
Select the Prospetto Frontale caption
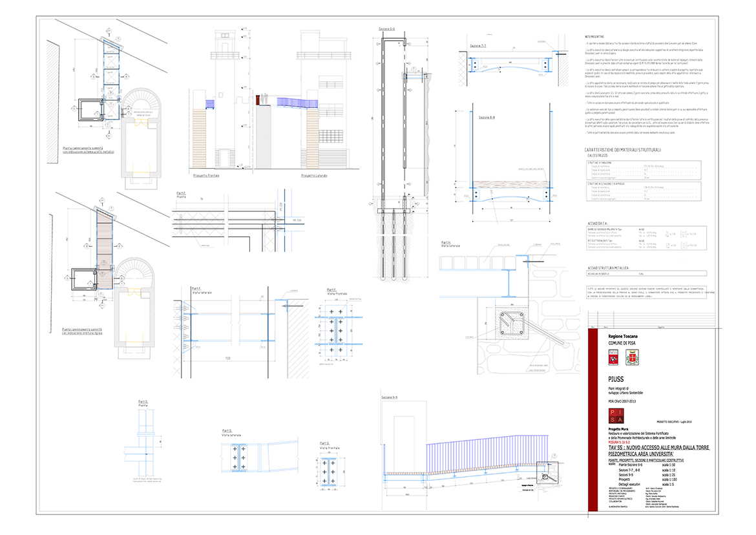pos(206,176)
